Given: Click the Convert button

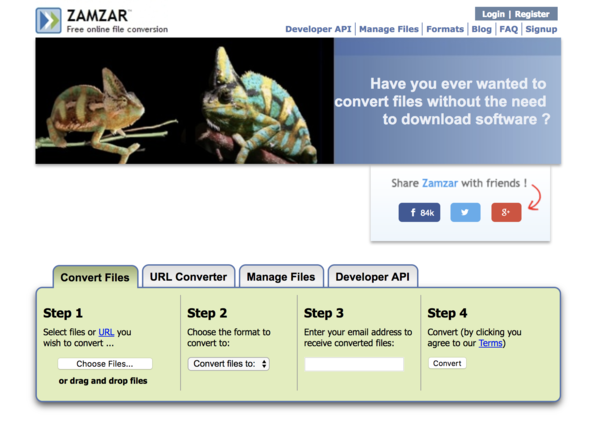Looking at the screenshot, I should (447, 363).
